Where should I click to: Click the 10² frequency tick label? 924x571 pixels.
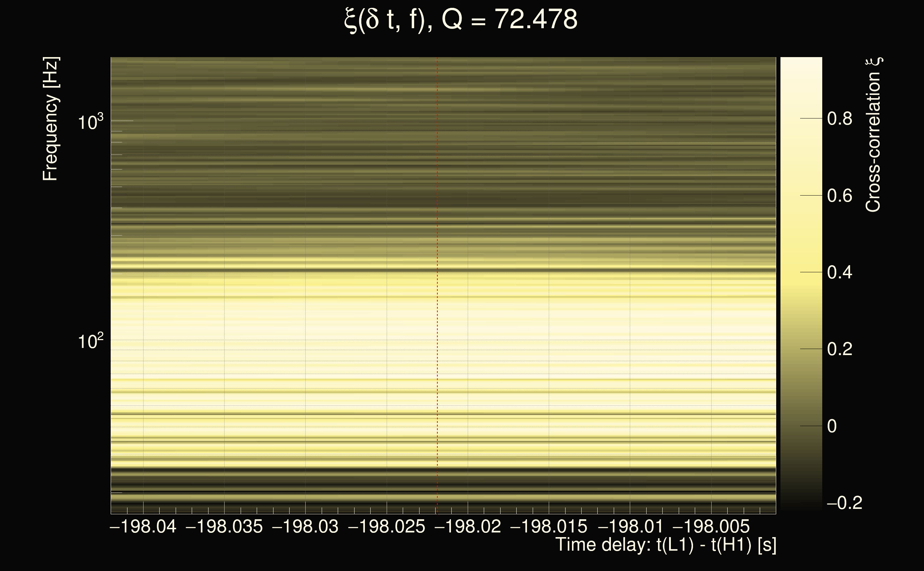tap(90, 341)
